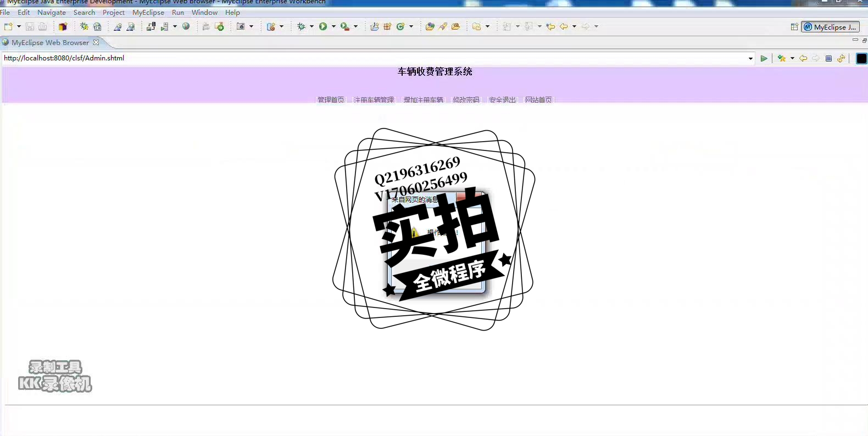Click the 2.0 server globe icon
This screenshot has width=868, height=436.
[97, 26]
